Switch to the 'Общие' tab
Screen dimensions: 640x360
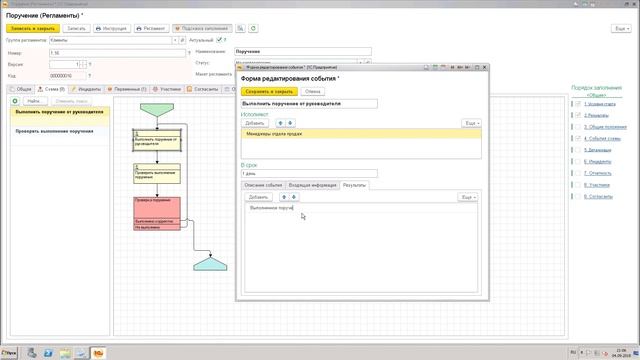click(20, 89)
